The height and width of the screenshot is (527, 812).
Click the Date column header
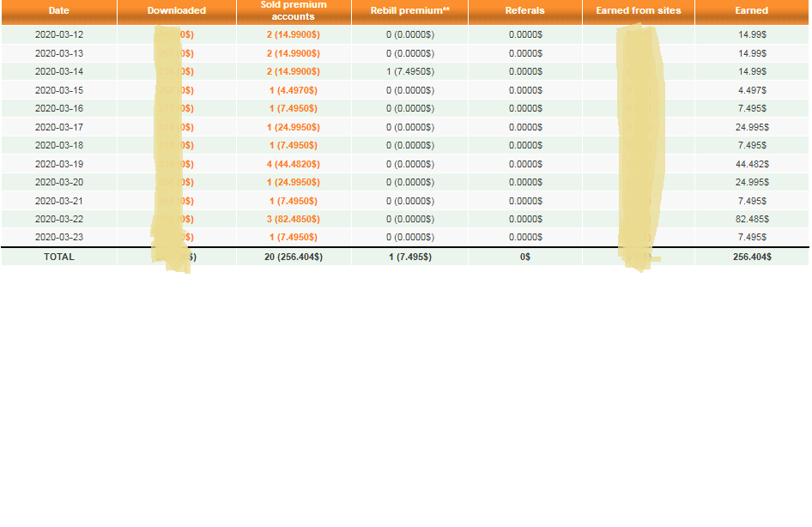tap(58, 11)
